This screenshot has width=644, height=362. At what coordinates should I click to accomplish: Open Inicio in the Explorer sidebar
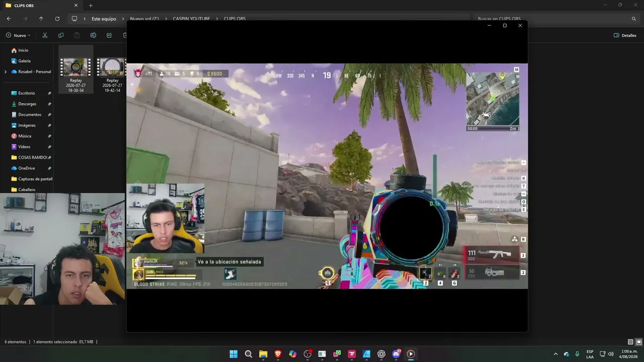(23, 50)
